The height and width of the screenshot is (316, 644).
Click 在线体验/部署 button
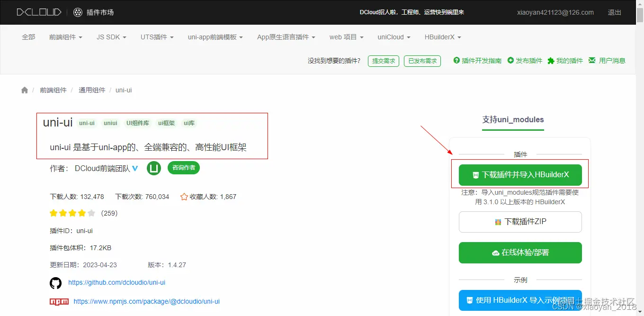[x=520, y=253]
